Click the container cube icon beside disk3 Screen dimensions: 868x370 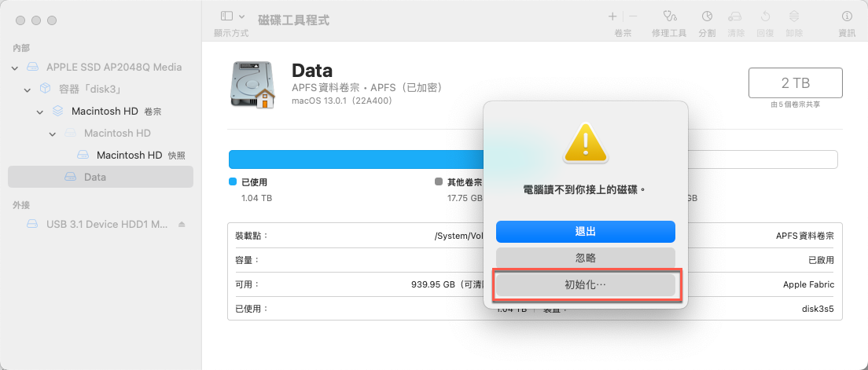click(45, 89)
